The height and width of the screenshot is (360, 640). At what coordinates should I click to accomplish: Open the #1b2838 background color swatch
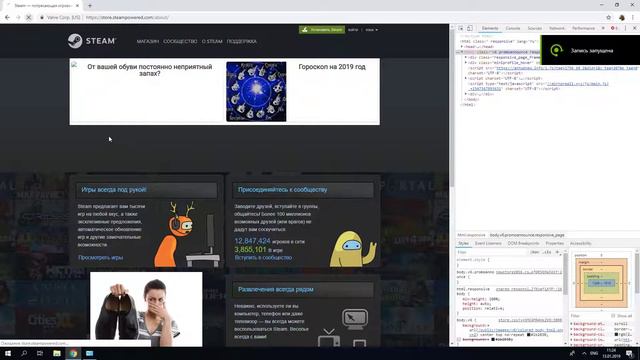tap(529, 335)
